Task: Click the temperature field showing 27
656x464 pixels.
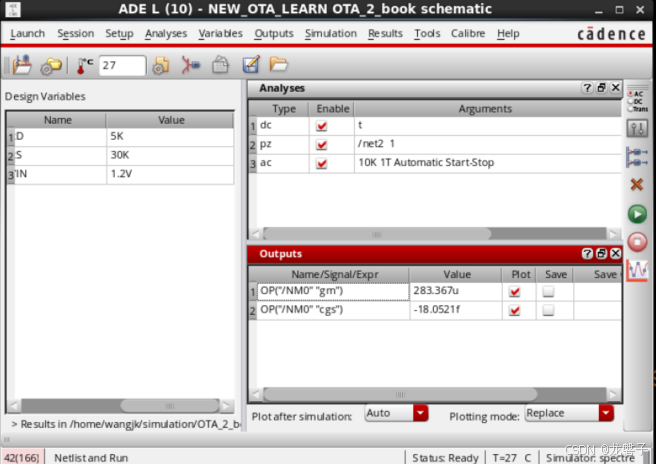Action: 122,65
